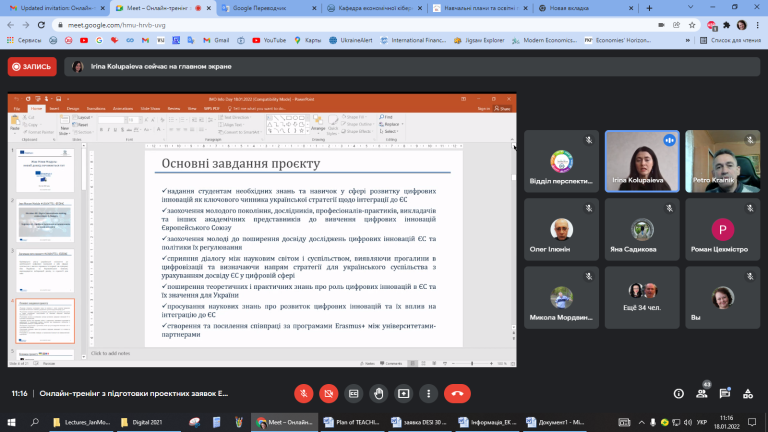Raise hand in the meeting
The height and width of the screenshot is (432, 768).
coord(379,393)
